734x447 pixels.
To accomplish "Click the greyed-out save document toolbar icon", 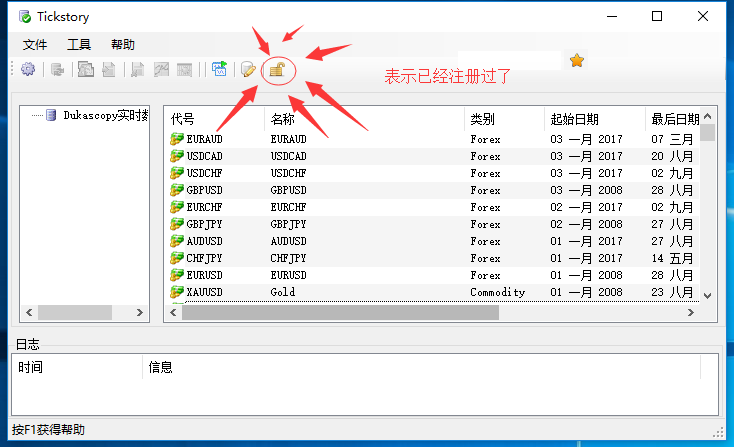I will (137, 70).
